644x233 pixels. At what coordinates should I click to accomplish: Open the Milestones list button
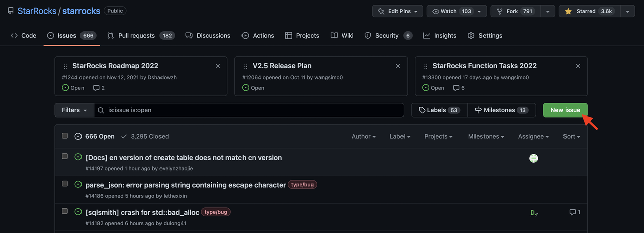click(x=501, y=110)
